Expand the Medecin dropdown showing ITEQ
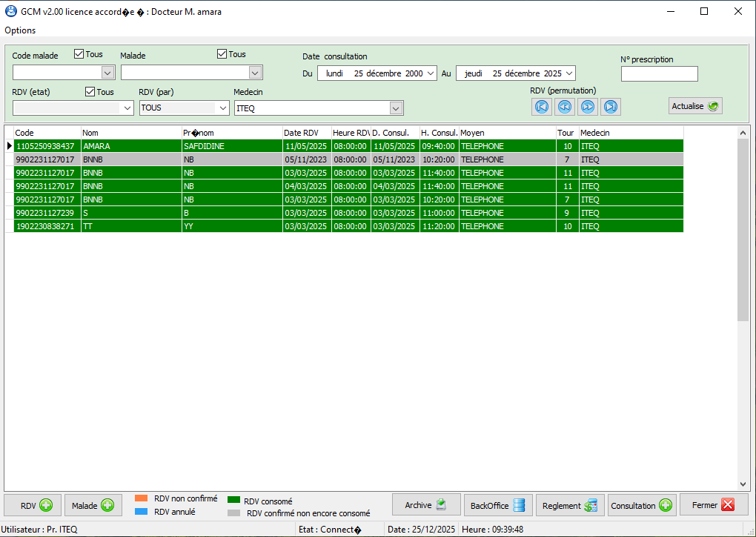The width and height of the screenshot is (756, 537). [397, 108]
